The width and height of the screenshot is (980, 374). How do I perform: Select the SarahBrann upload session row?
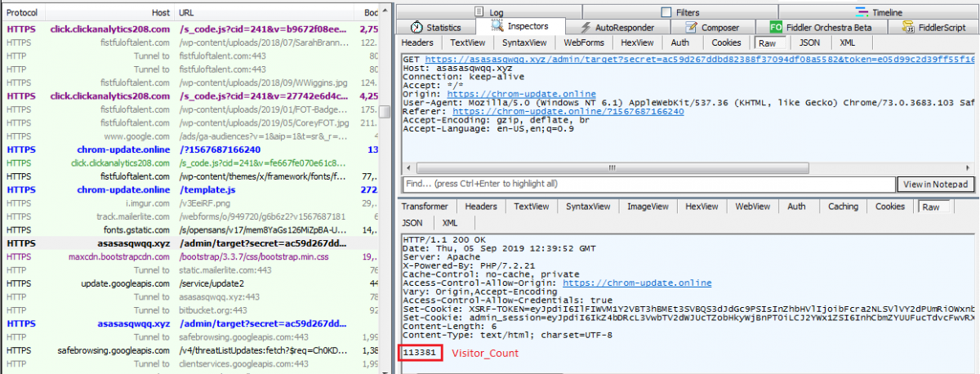[x=189, y=42]
